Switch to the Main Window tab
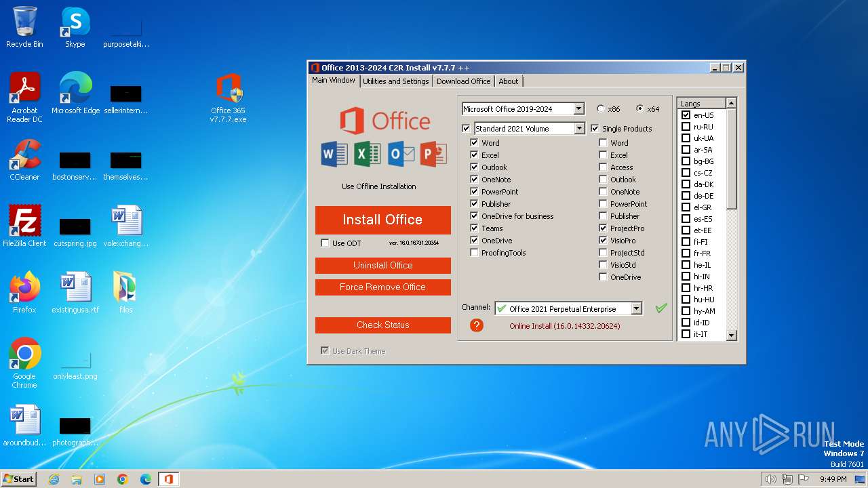The image size is (868, 488). [x=334, y=81]
